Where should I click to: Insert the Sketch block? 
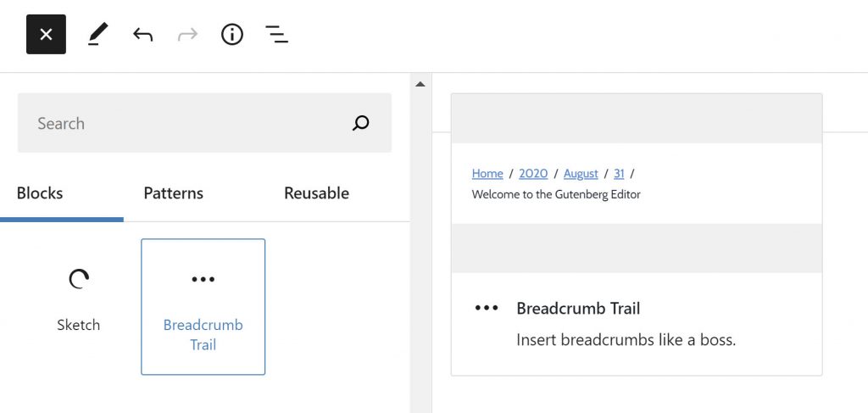(x=78, y=300)
